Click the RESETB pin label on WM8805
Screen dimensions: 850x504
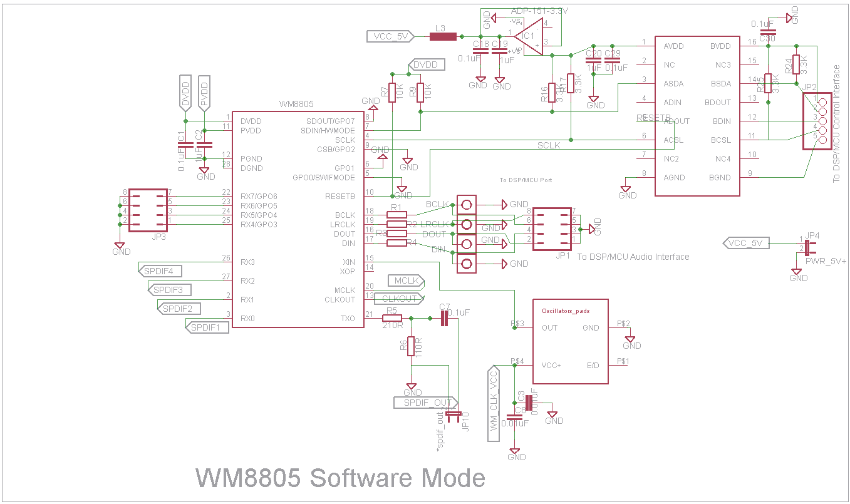(340, 196)
